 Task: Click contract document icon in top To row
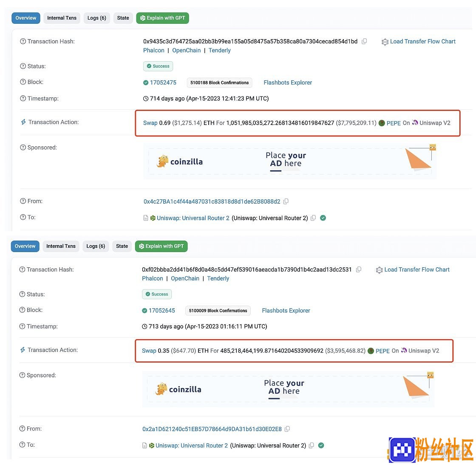click(x=146, y=218)
